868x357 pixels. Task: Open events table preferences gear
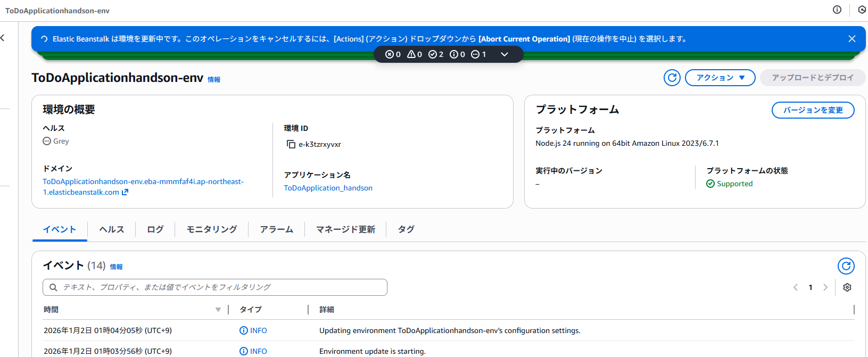coord(847,287)
